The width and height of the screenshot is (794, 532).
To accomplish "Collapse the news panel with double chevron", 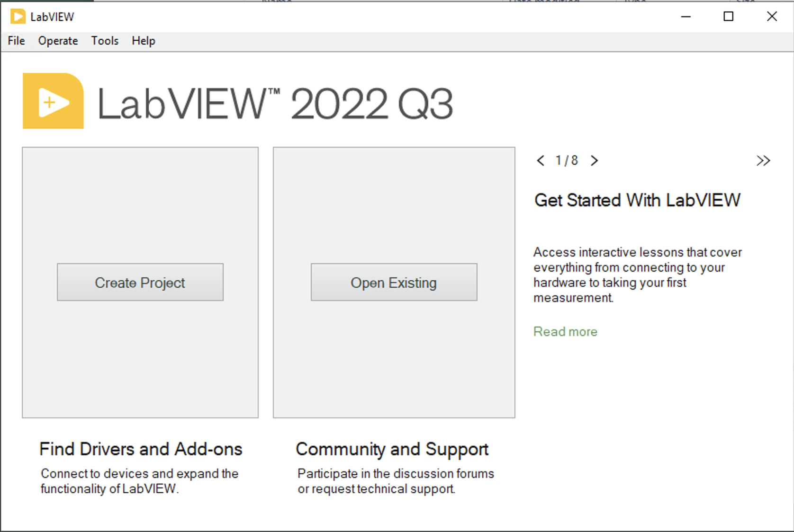I will [763, 161].
